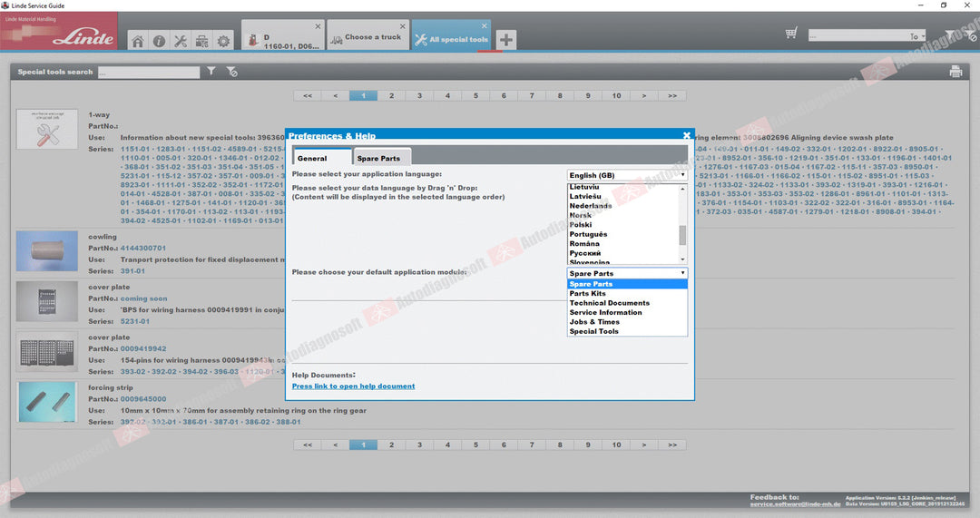Choose Jobs & Times in module list
980x518 pixels.
point(627,322)
